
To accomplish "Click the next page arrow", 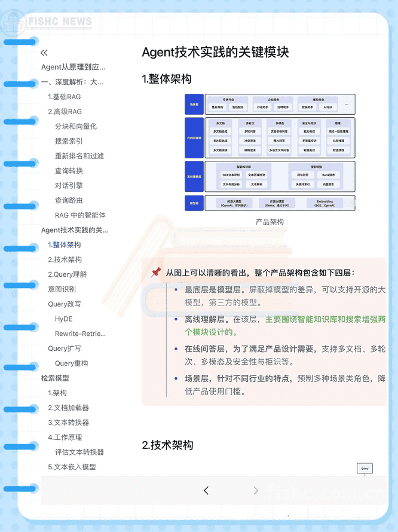I will (256, 490).
